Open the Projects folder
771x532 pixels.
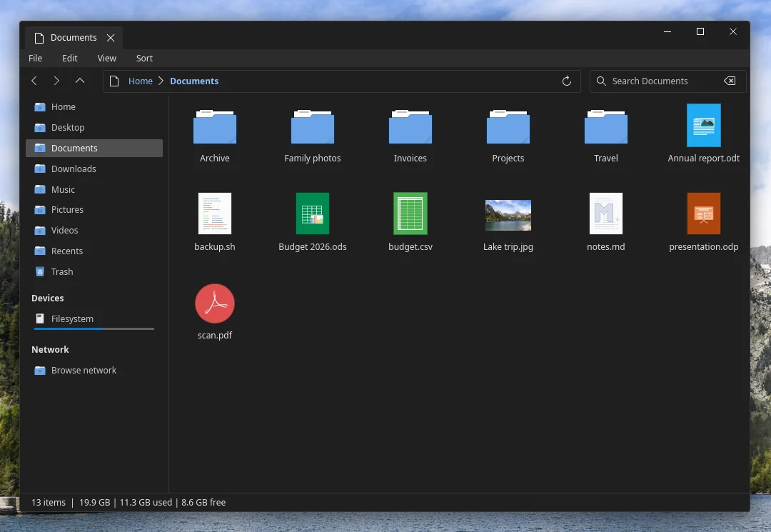508,127
